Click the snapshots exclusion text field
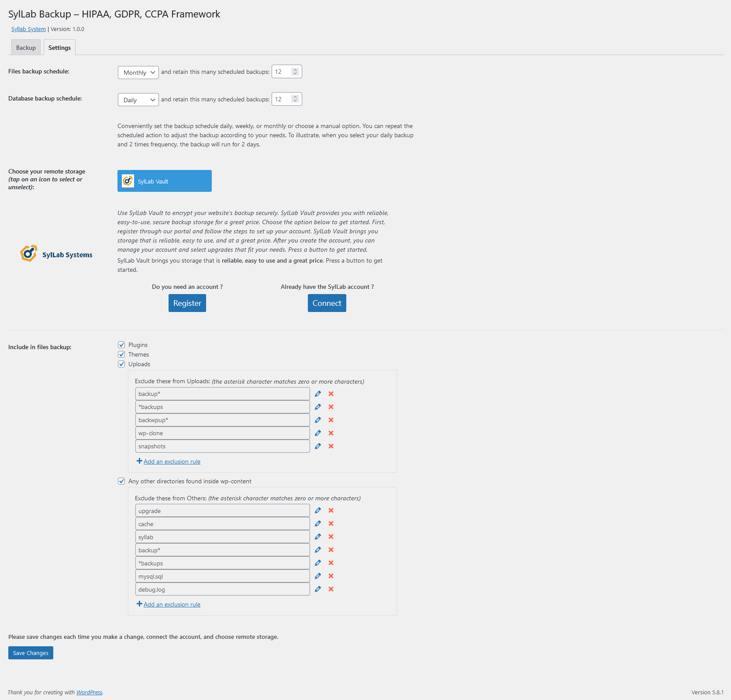Viewport: 731px width, 700px height. (223, 446)
